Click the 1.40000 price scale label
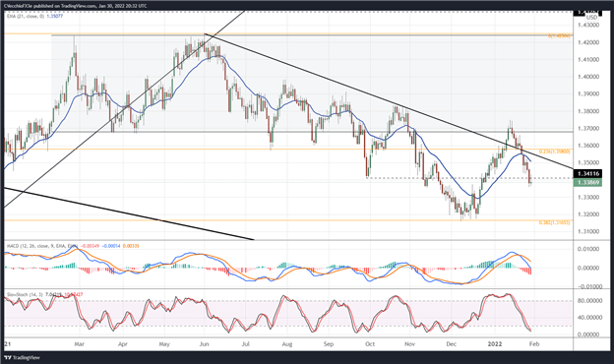The image size is (614, 364). (588, 77)
